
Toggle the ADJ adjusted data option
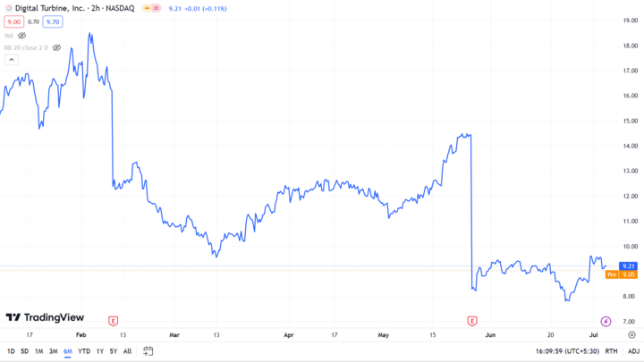pos(633,351)
